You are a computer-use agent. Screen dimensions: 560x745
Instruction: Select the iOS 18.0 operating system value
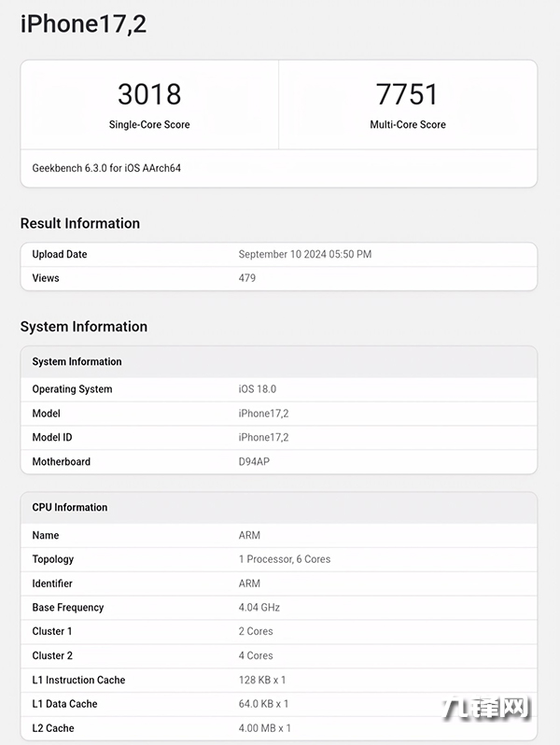(258, 389)
